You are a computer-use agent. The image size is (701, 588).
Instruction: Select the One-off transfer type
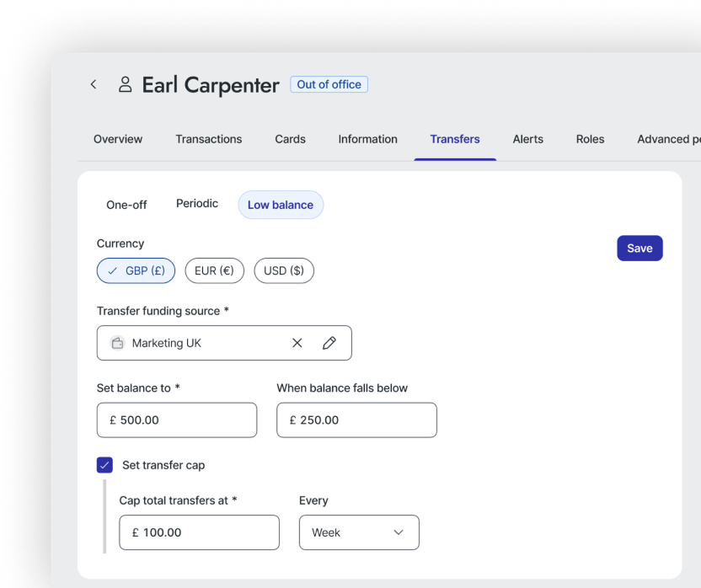click(x=126, y=205)
